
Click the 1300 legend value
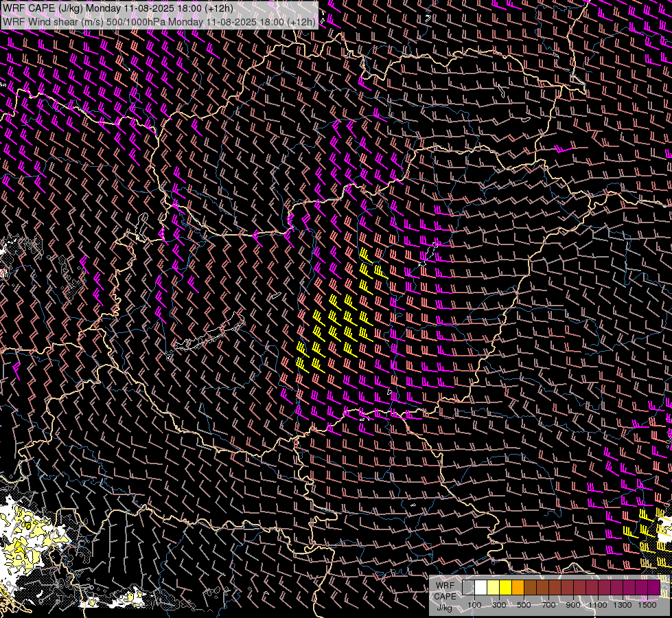pos(623,605)
